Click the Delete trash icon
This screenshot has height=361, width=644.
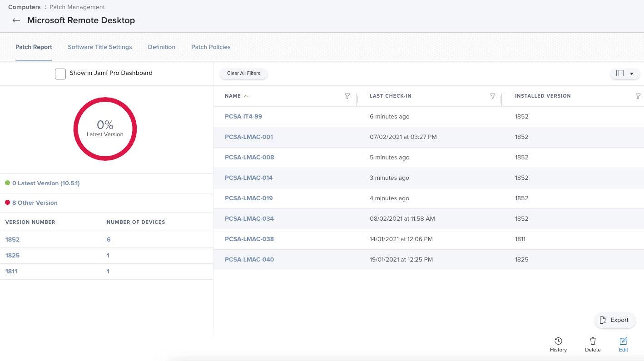[593, 341]
